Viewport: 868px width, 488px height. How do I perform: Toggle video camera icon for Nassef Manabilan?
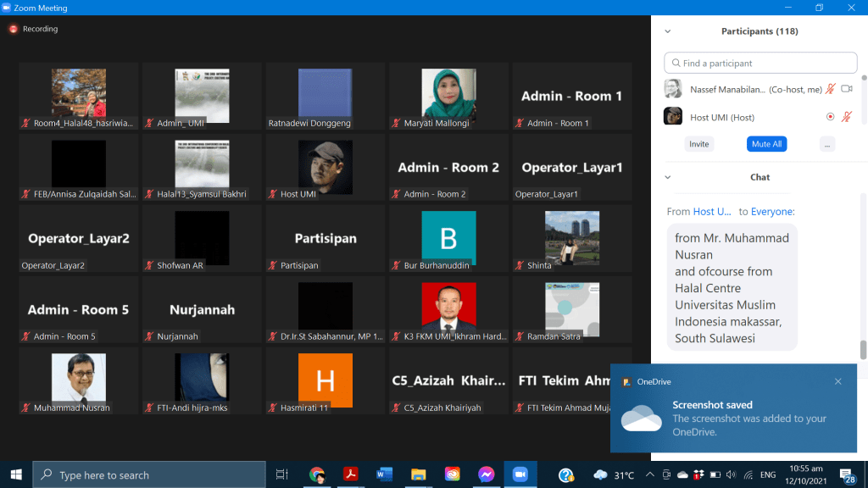pos(846,89)
